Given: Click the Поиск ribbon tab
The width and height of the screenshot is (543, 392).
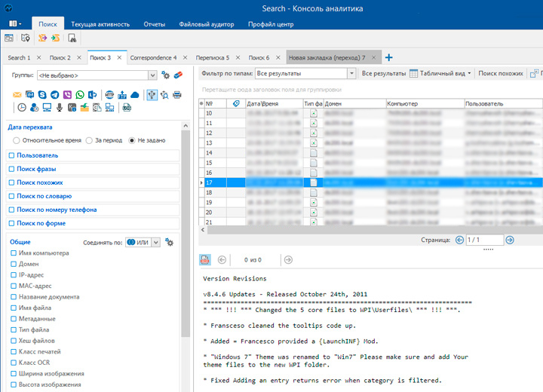Looking at the screenshot, I should [x=48, y=24].
